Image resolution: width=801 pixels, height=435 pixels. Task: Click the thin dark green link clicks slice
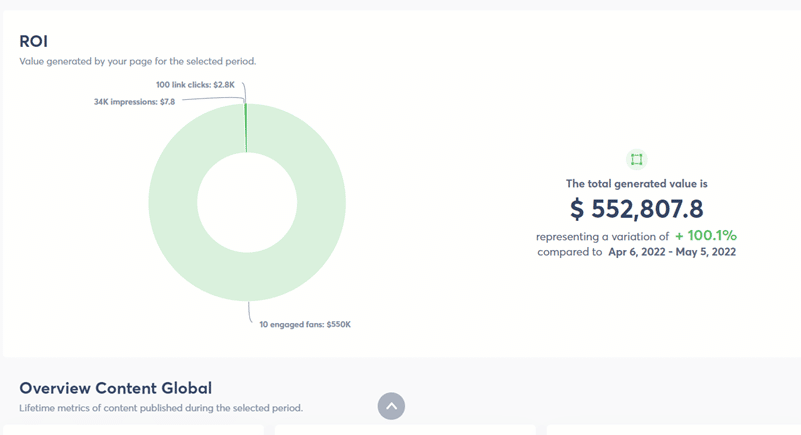(246, 128)
